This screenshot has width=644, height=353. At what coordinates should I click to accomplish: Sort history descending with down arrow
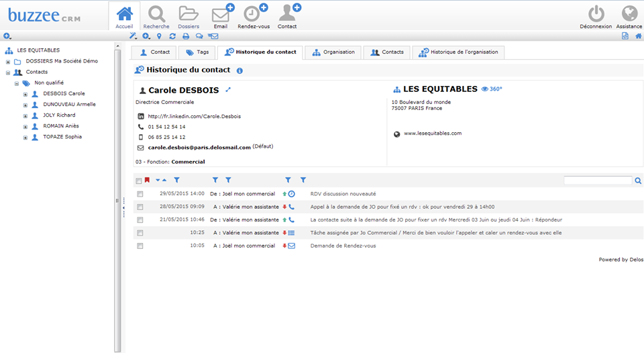(x=158, y=180)
